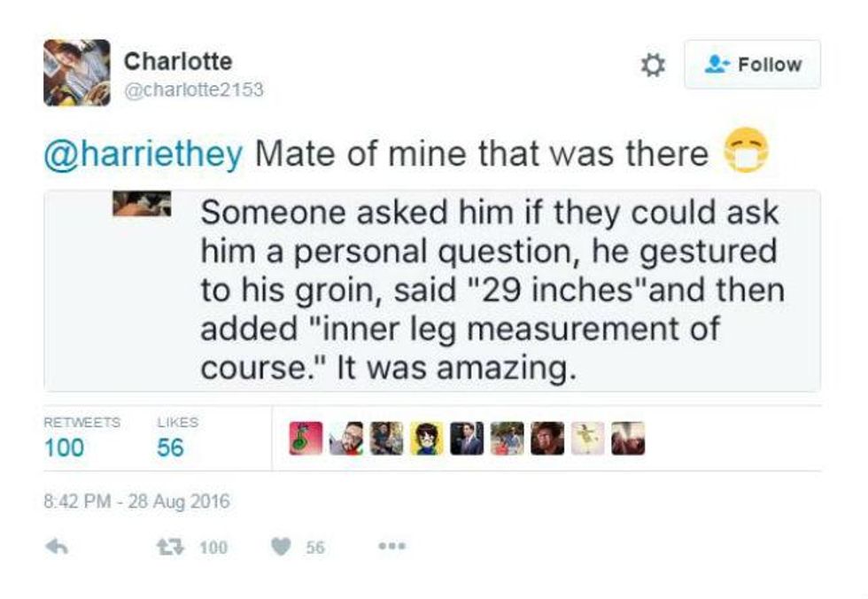
Task: Click the pink avatar with green figure
Action: click(306, 438)
